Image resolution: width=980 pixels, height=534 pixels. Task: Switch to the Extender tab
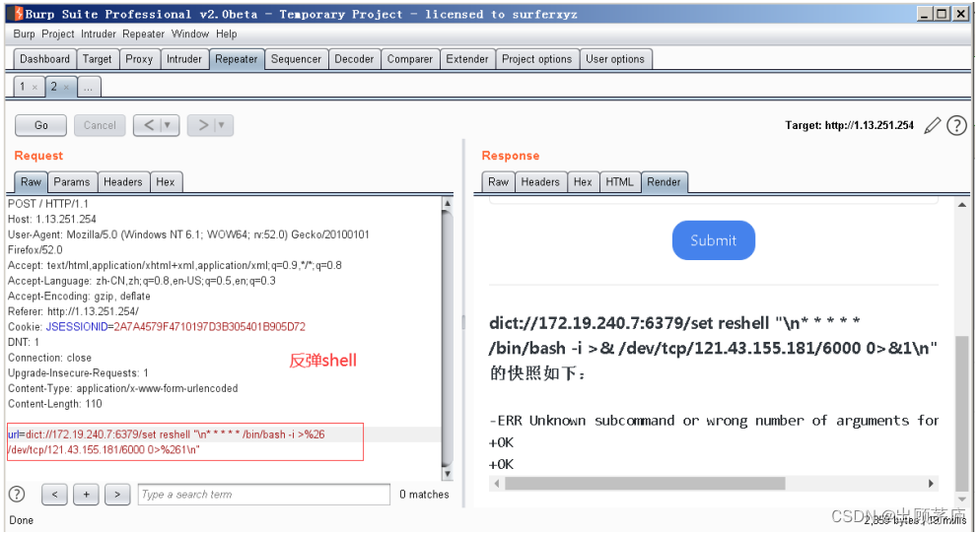coord(467,59)
